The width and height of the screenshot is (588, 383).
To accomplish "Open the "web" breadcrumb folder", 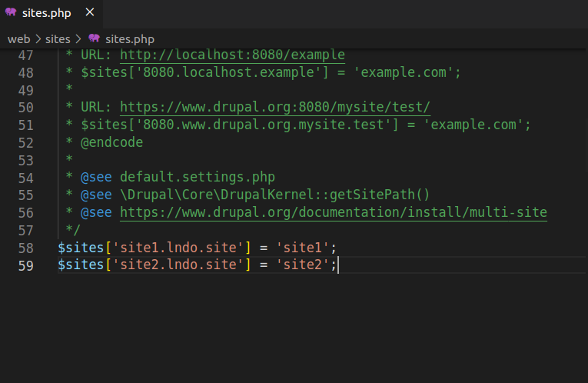I will [18, 38].
